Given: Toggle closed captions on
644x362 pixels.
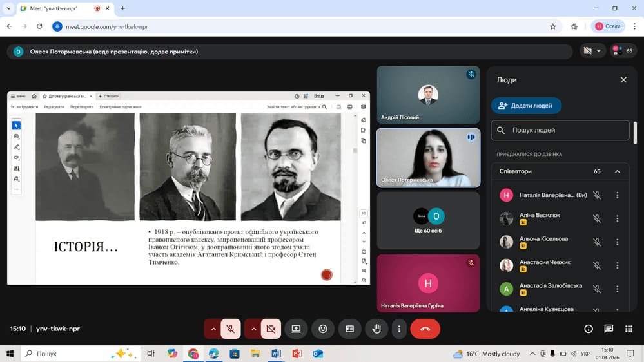Looking at the screenshot, I should (349, 329).
